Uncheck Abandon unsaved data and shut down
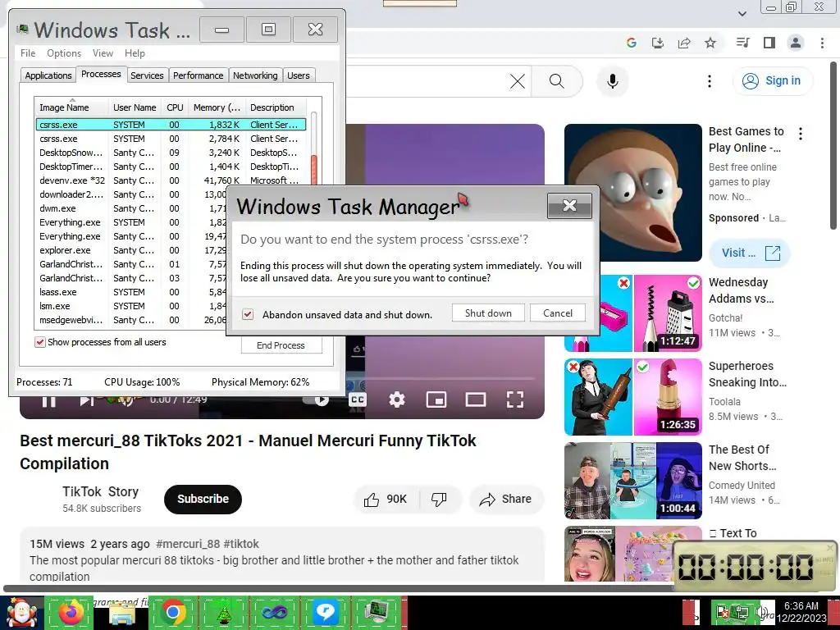The image size is (840, 630). [248, 314]
